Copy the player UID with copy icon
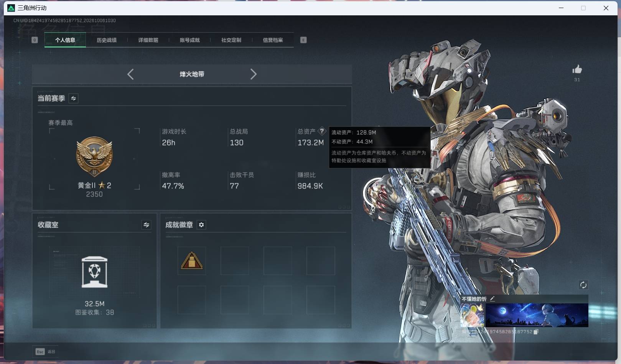Viewport: 621px width, 364px height. point(536,332)
